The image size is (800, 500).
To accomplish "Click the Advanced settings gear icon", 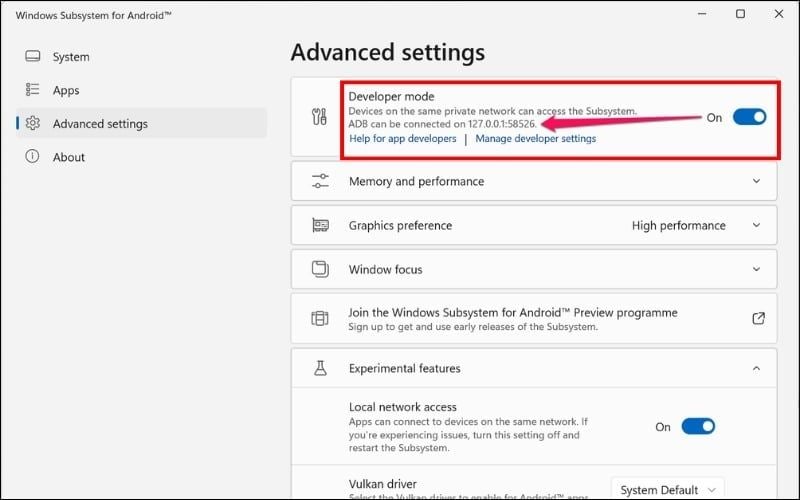I will [x=33, y=124].
